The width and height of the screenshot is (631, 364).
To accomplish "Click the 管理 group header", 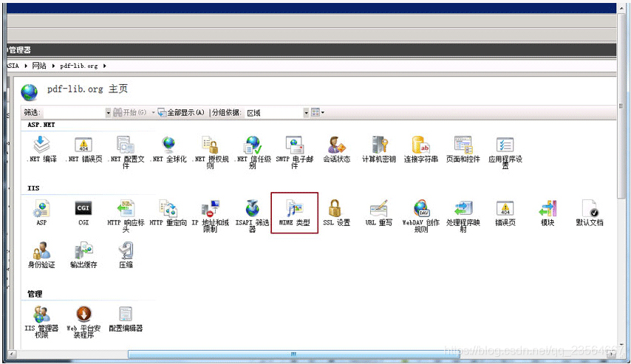I will point(35,294).
